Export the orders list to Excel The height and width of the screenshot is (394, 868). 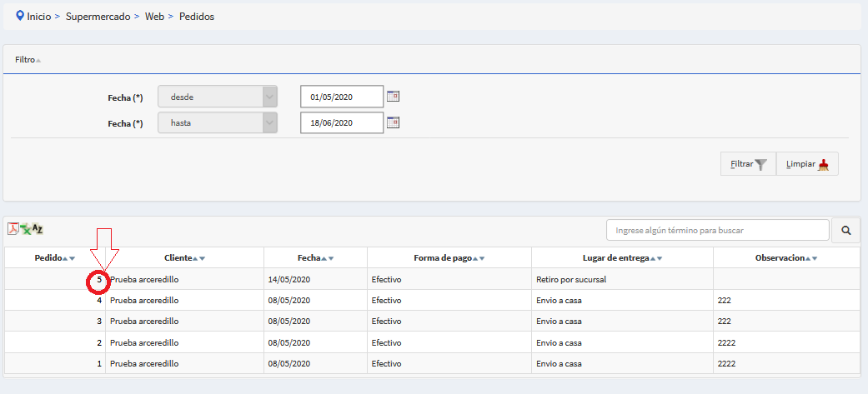(25, 229)
